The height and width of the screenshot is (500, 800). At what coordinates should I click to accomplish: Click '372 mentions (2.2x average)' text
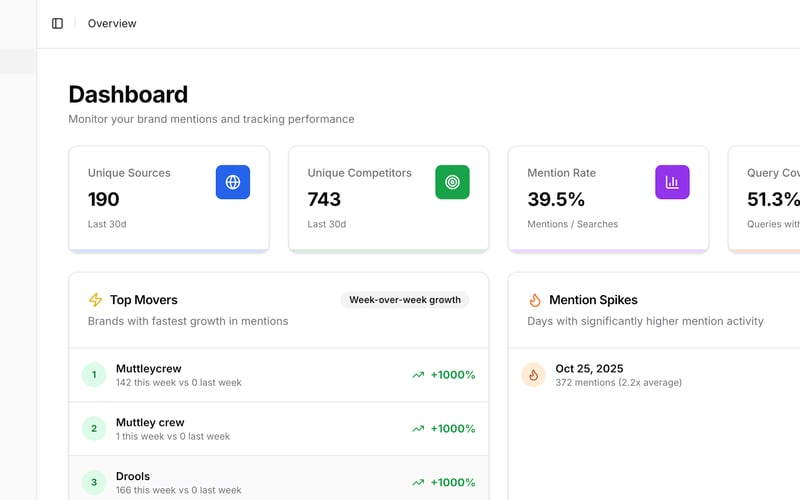618,383
